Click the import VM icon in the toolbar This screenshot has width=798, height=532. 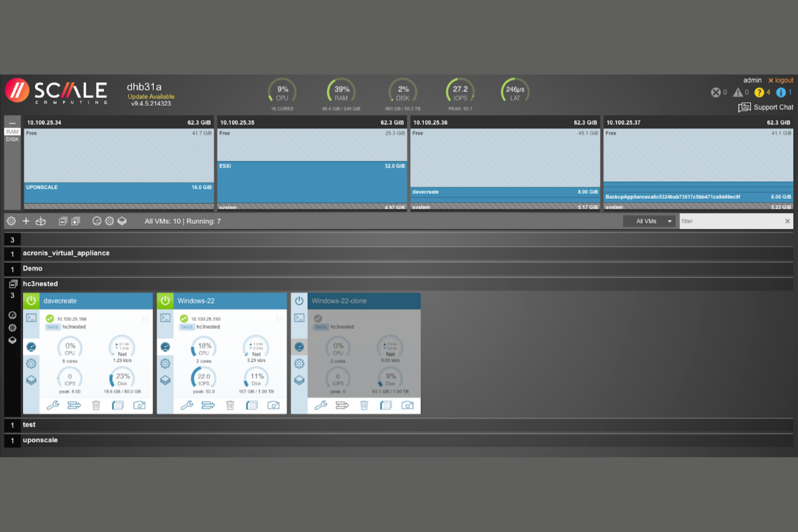click(40, 221)
